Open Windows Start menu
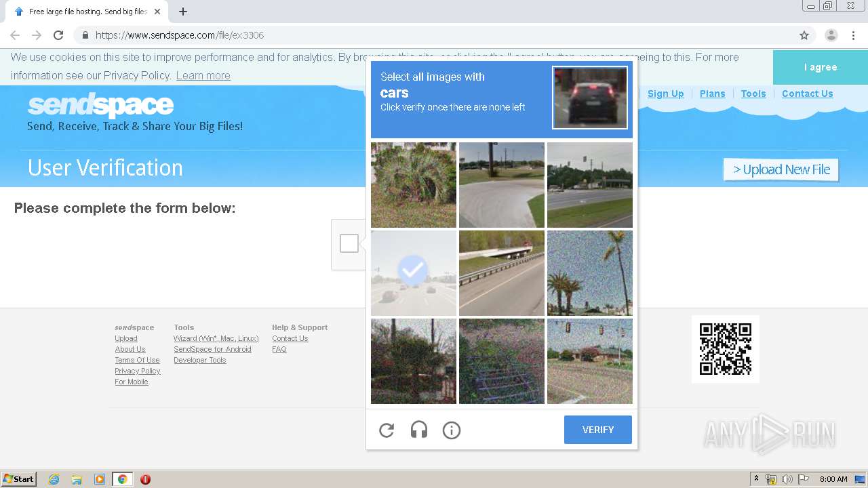Viewport: 868px width, 488px height. click(x=19, y=479)
